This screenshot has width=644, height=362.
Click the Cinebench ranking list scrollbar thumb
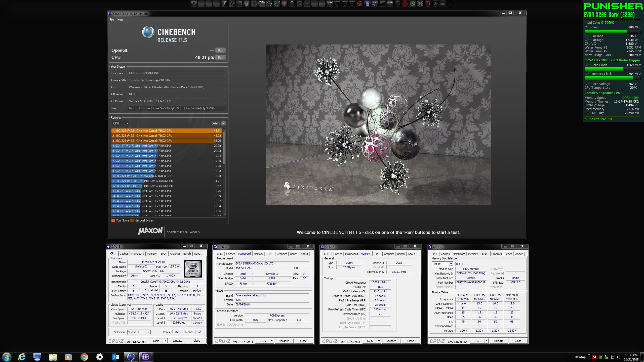click(224, 148)
